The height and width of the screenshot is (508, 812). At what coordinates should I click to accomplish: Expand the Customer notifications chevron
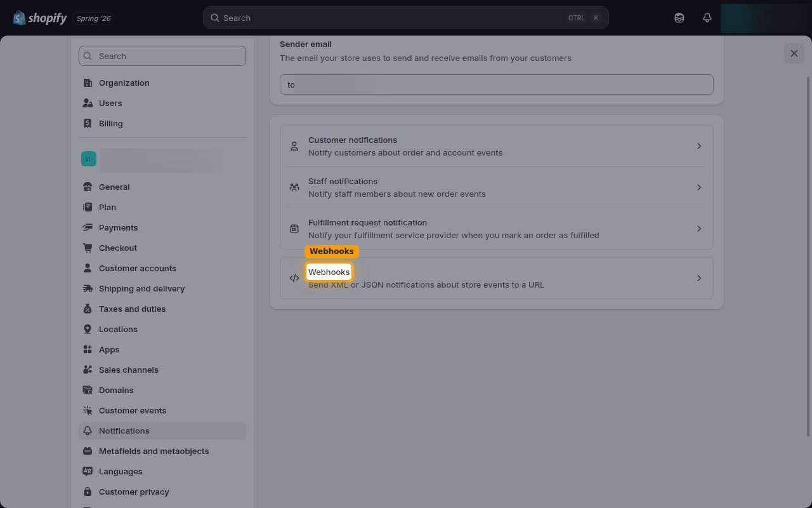click(x=699, y=146)
